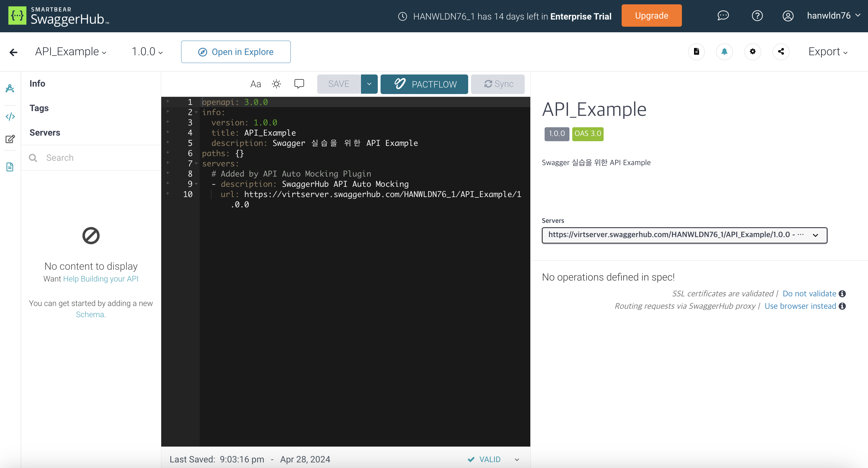Click the Open in Explore button
This screenshot has height=468, width=868.
pos(235,52)
